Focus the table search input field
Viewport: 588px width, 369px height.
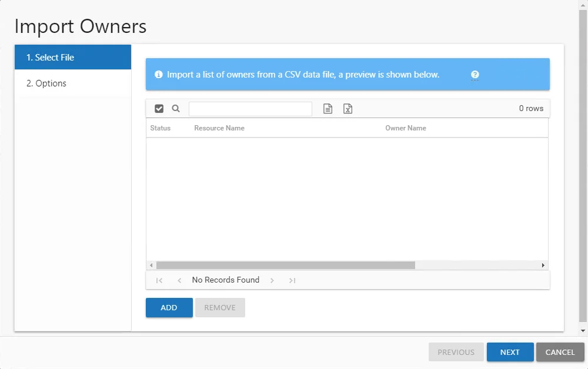click(250, 109)
